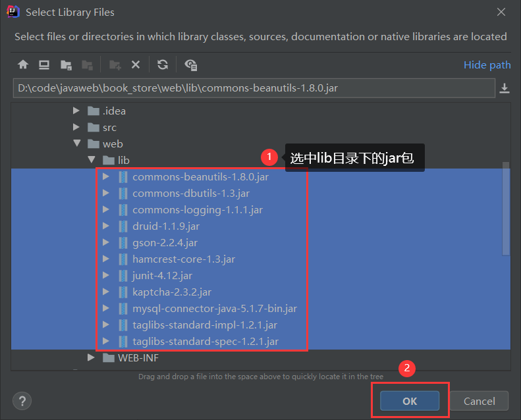Toggle show hidden files and directories
Image resolution: width=521 pixels, height=420 pixels.
(191, 65)
